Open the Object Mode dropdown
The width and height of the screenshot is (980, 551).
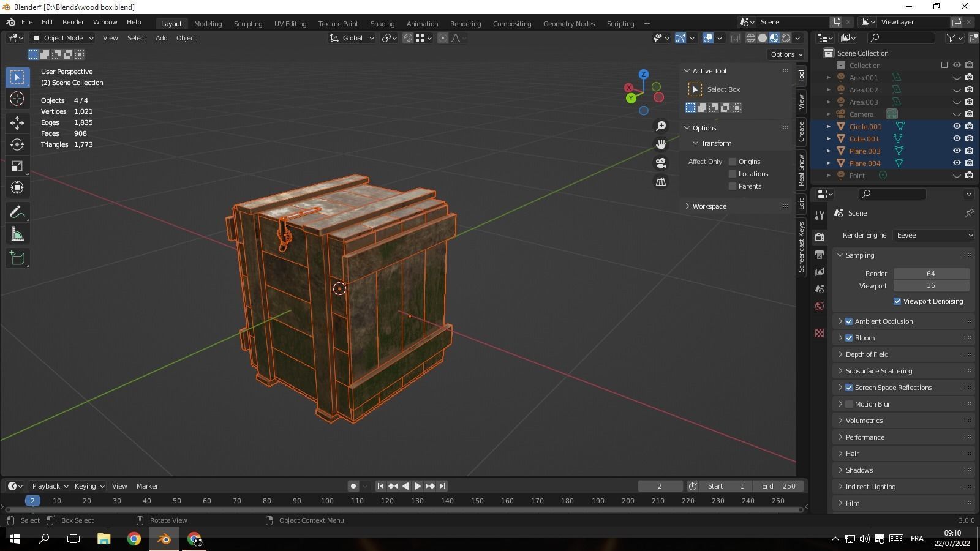[x=62, y=38]
